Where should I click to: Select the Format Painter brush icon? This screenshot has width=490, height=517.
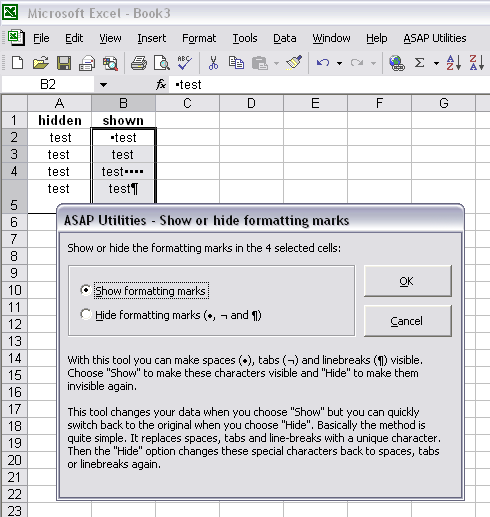(x=294, y=62)
